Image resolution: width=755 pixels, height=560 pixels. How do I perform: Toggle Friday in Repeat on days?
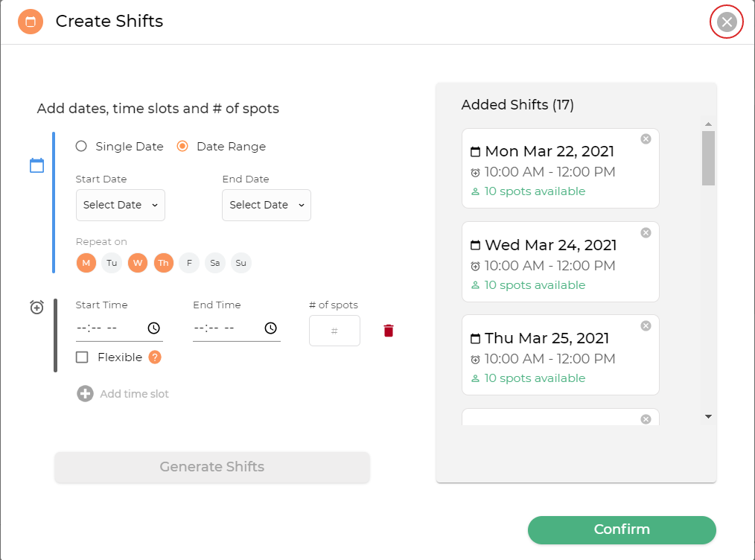[x=189, y=263]
